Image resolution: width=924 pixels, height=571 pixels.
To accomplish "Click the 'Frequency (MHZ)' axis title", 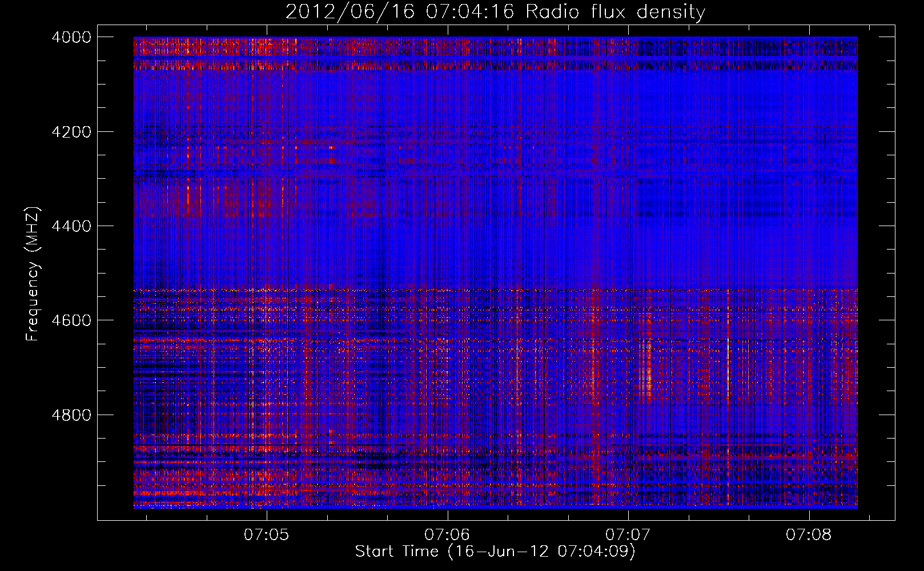I will [33, 274].
